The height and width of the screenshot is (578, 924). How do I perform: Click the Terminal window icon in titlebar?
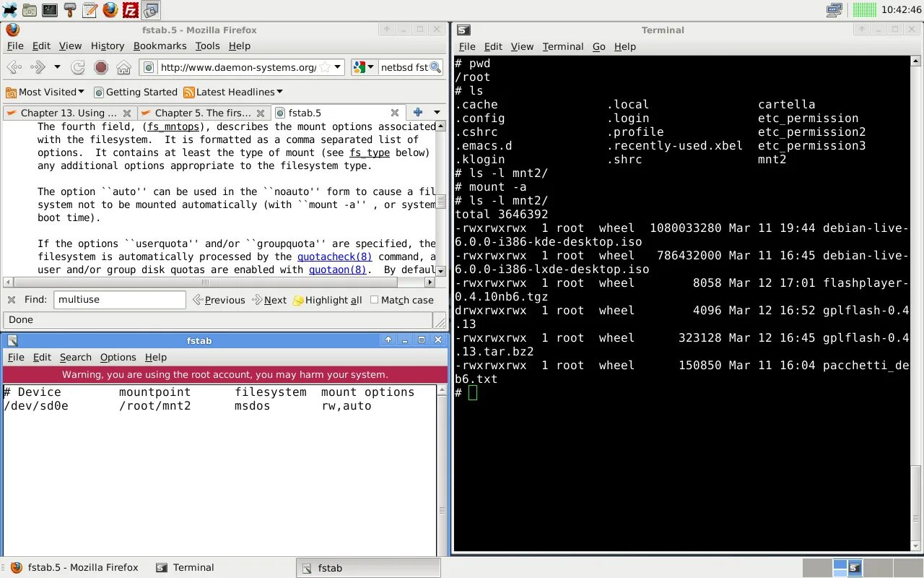464,30
